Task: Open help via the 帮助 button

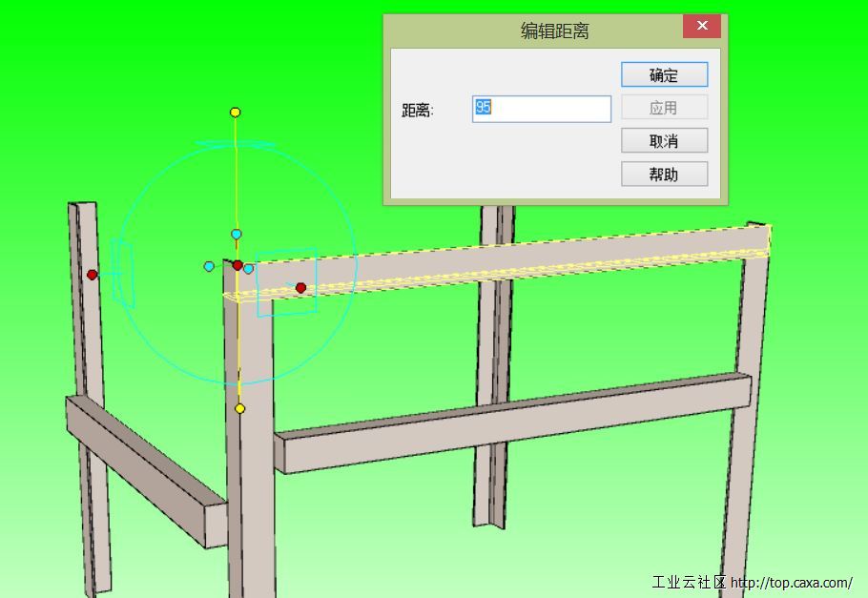Action: coord(664,175)
